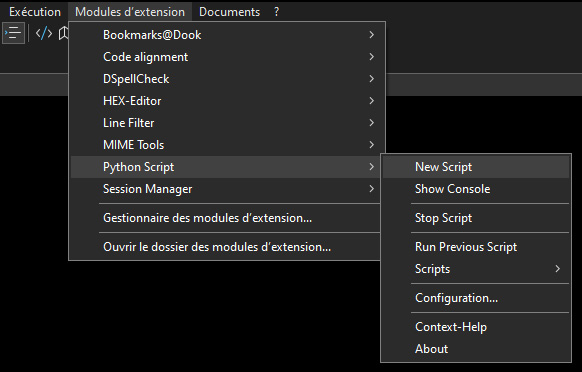Toggle the indent guide toolbar icon
The height and width of the screenshot is (372, 582).
click(x=13, y=33)
